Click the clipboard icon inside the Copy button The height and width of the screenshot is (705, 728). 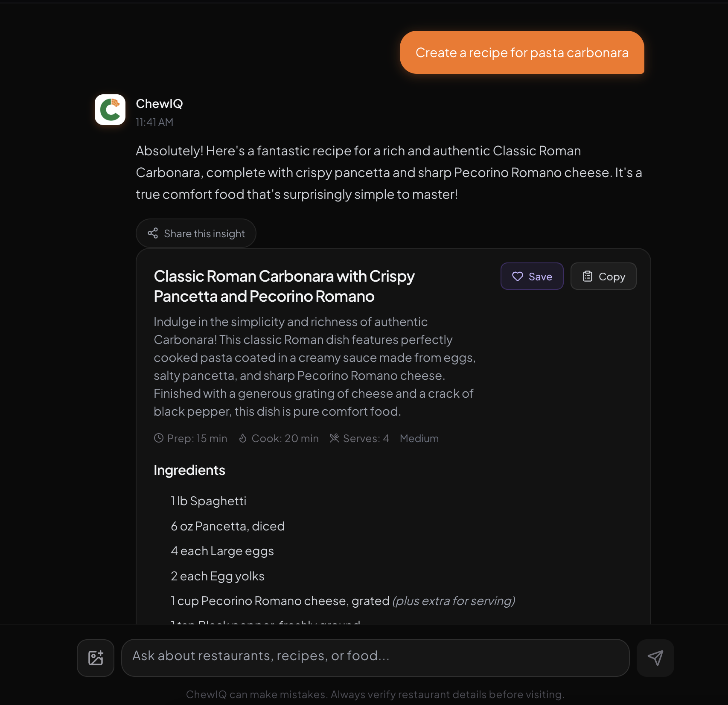[588, 276]
